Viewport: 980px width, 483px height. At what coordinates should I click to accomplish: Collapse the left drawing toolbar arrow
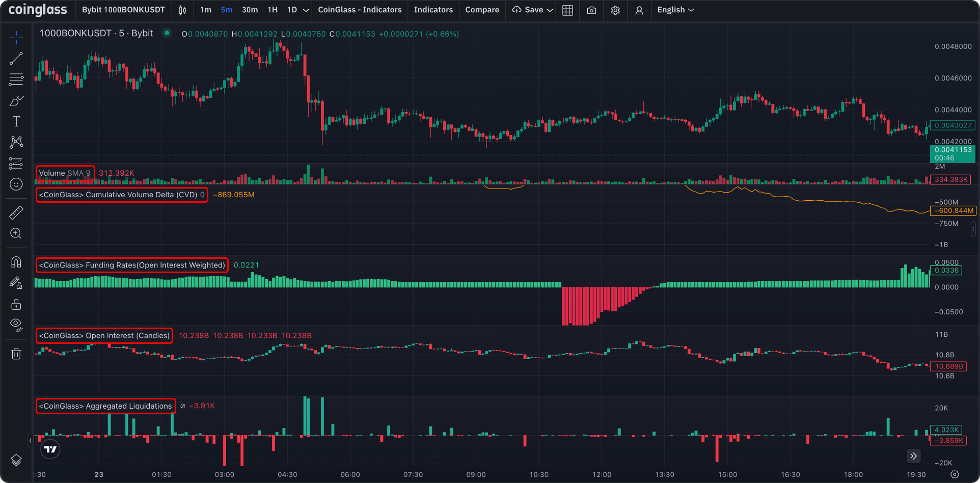[x=31, y=441]
